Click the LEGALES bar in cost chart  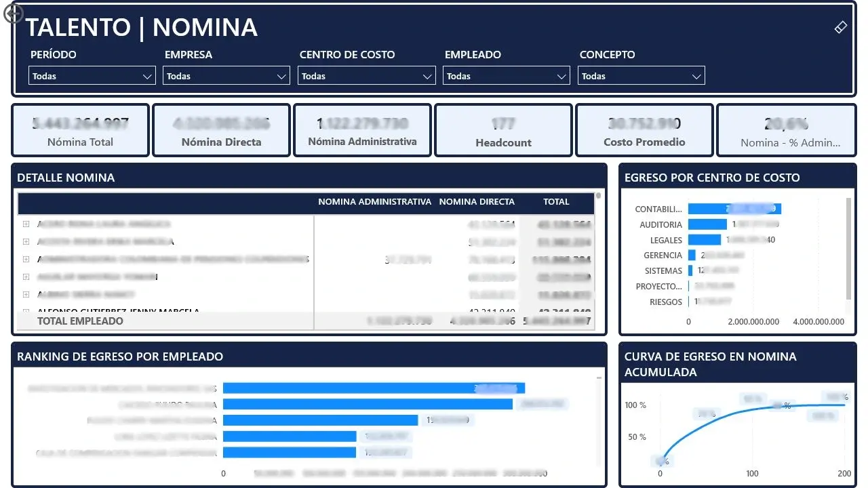(x=704, y=240)
